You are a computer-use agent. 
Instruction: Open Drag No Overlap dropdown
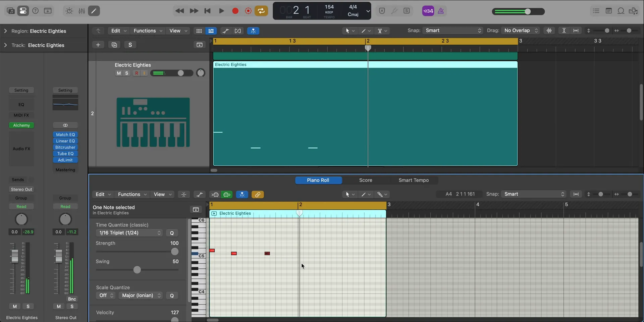pyautogui.click(x=521, y=31)
